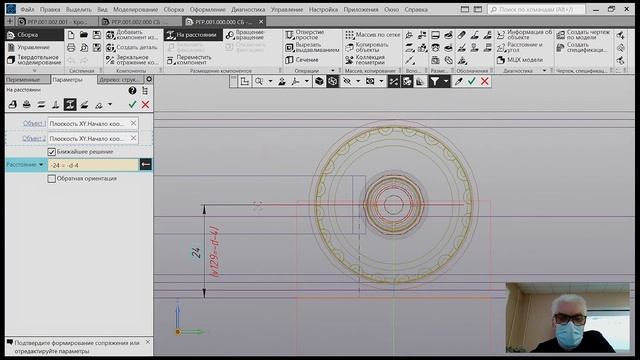The height and width of the screenshot is (360, 640).
Task: Click the Массив по сетке grid array tool
Action: 372,35
